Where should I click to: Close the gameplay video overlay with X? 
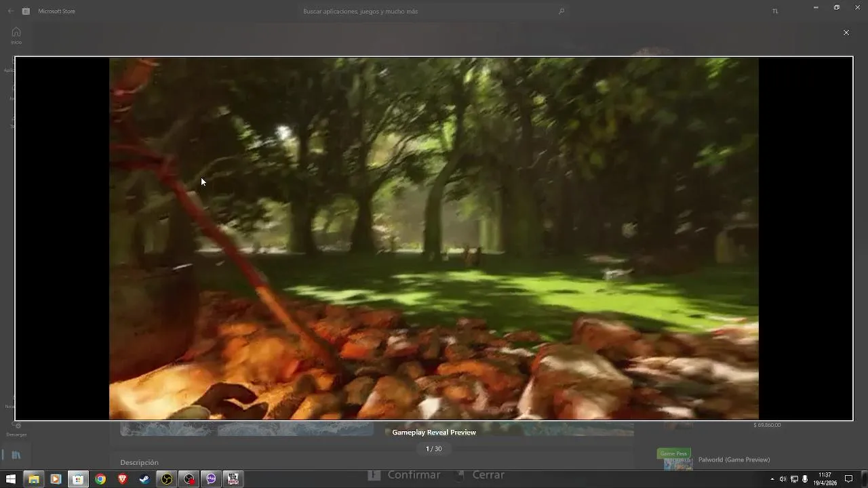coord(846,33)
